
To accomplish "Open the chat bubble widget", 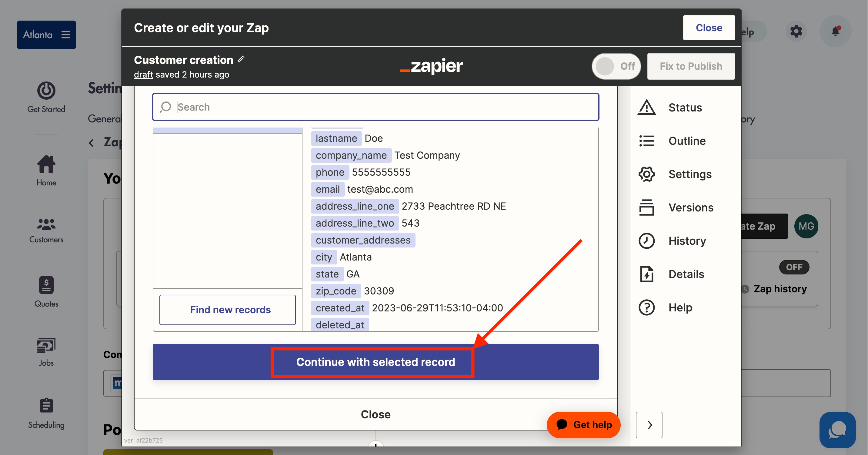I will click(x=837, y=430).
